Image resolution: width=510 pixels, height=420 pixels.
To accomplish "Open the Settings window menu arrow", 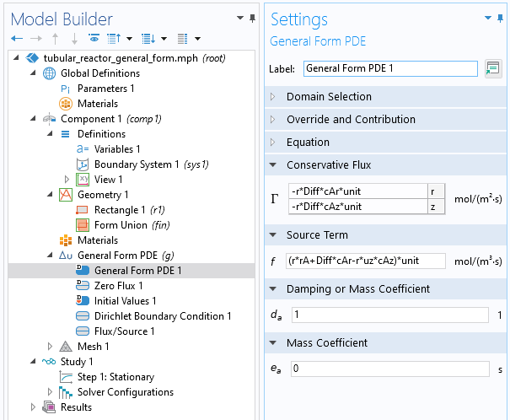I will coord(488,18).
